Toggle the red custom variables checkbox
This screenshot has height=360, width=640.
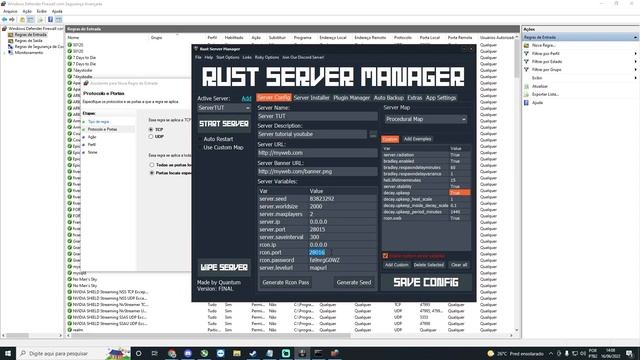coord(385,256)
